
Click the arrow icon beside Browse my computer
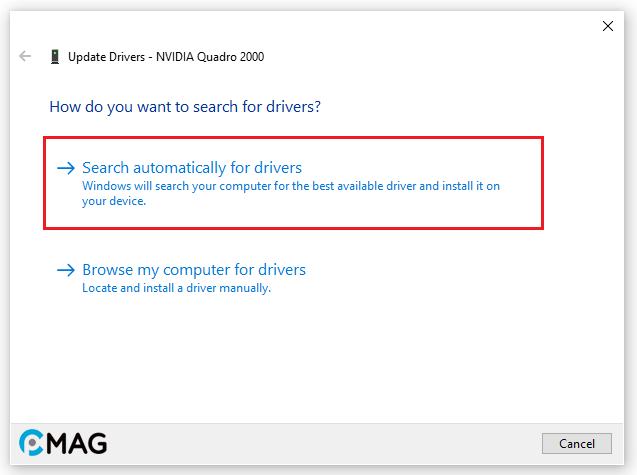66,270
